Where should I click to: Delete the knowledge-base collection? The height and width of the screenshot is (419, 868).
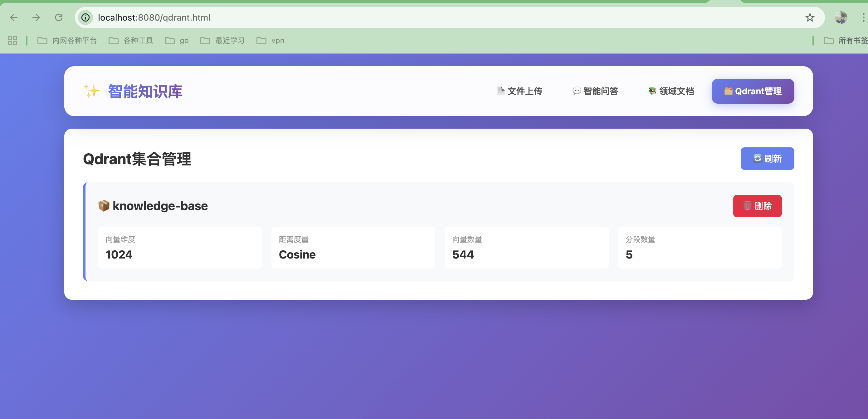click(x=757, y=206)
